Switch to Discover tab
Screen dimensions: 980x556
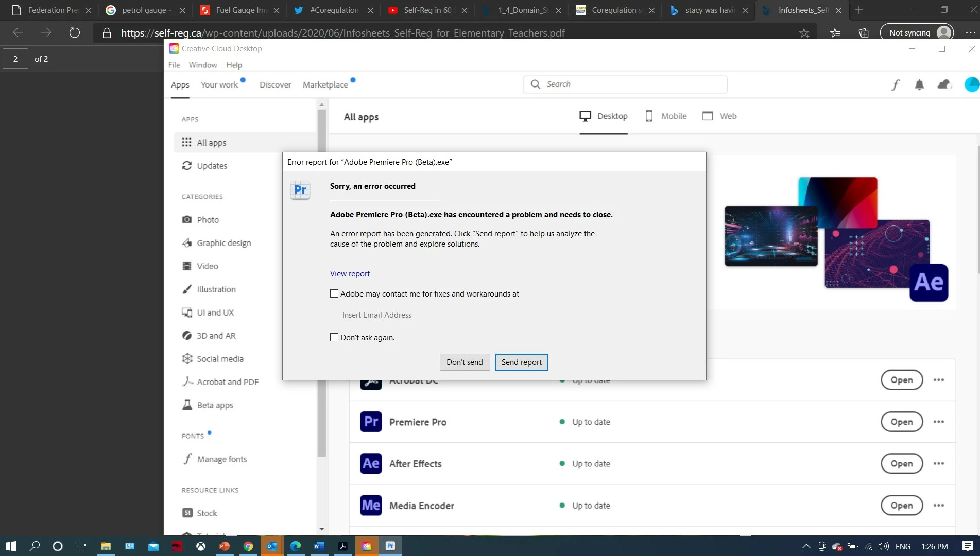(275, 85)
